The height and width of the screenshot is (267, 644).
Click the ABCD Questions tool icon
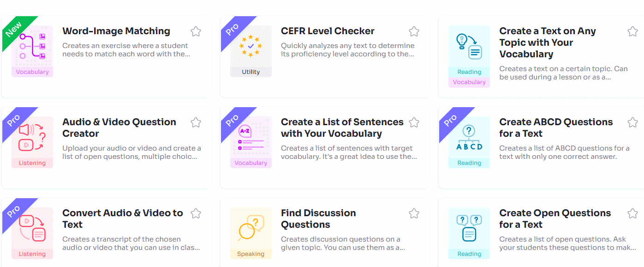(x=469, y=137)
